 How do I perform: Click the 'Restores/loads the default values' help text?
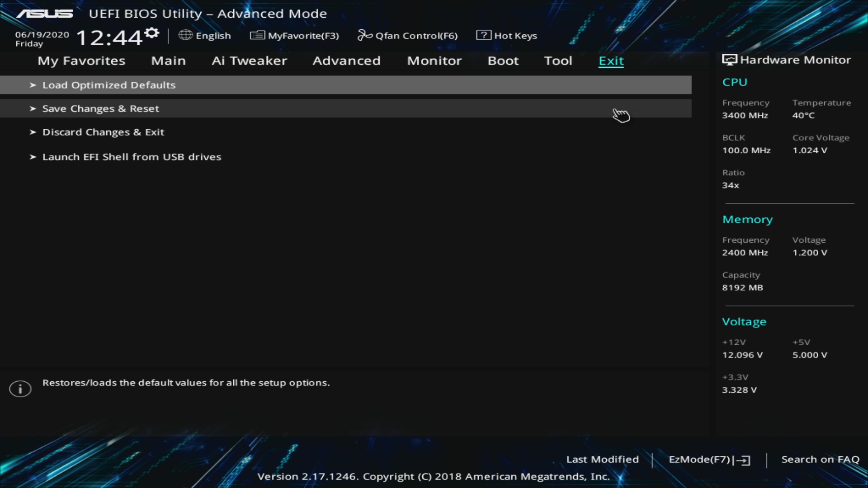pos(186,383)
